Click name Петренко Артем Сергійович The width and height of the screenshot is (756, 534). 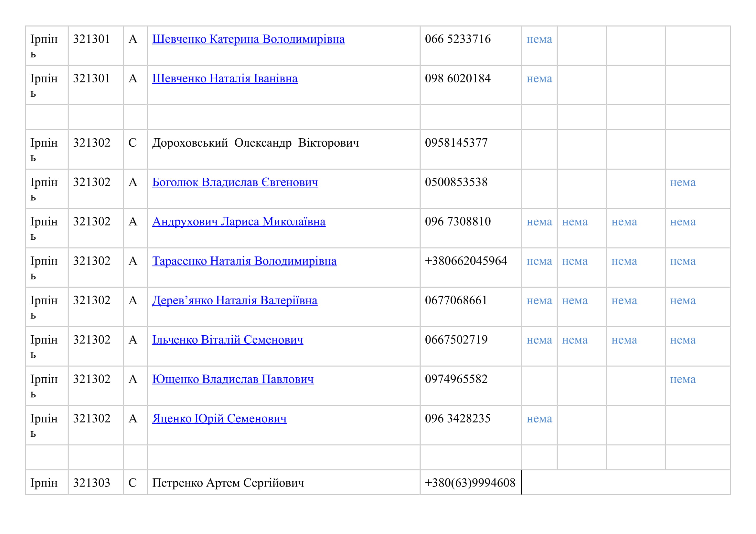tap(228, 483)
